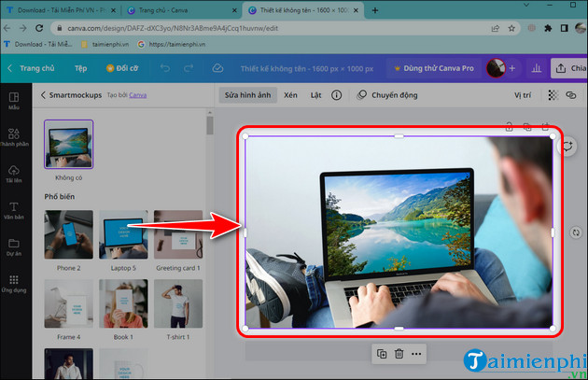The width and height of the screenshot is (588, 380).
Task: Choose the Greeting card 1 mockup
Action: pos(178,234)
